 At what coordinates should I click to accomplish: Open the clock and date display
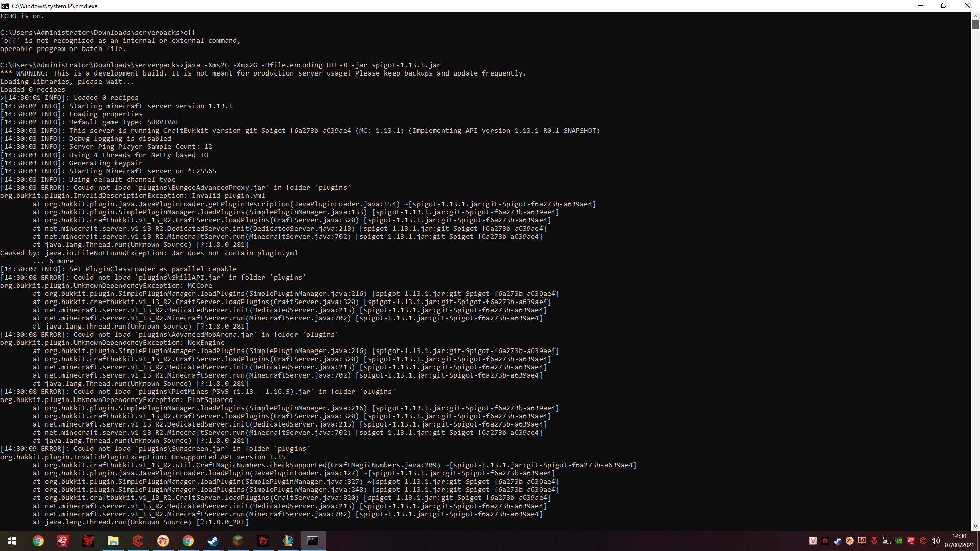pos(959,541)
